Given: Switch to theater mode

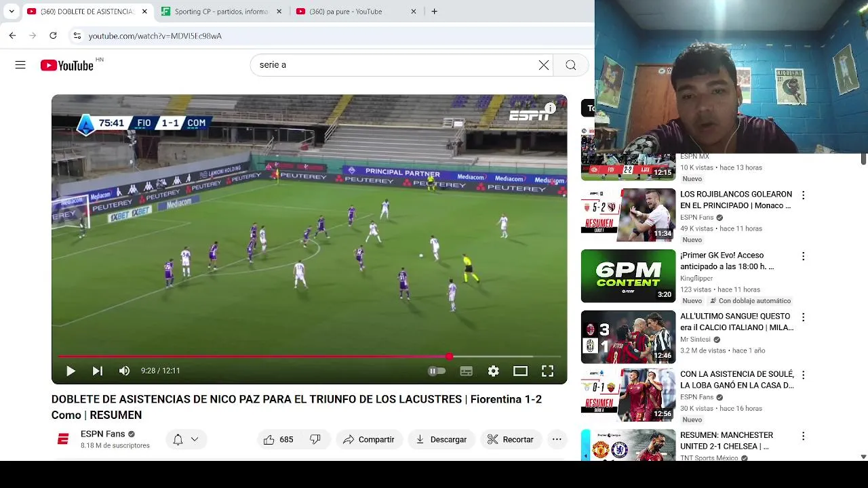Looking at the screenshot, I should (x=520, y=371).
